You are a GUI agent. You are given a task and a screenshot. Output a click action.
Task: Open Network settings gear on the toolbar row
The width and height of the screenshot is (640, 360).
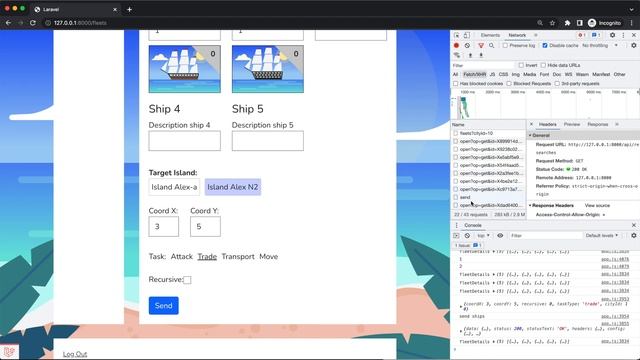click(x=633, y=46)
